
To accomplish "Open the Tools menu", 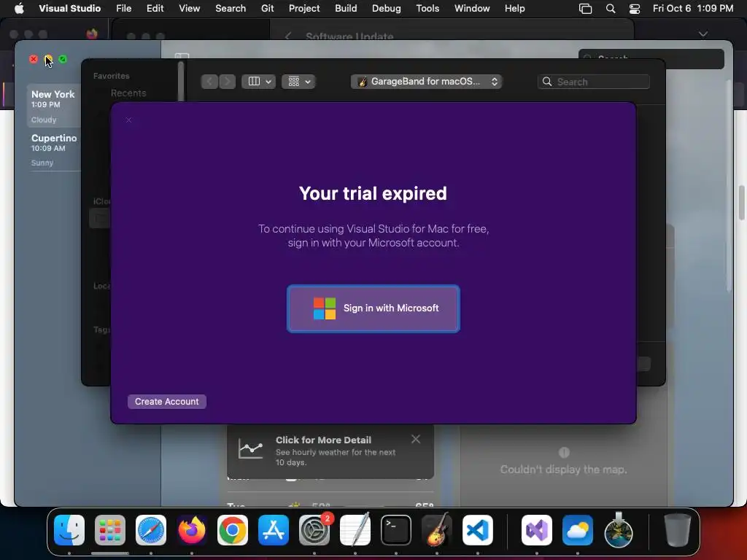I will 427,8.
